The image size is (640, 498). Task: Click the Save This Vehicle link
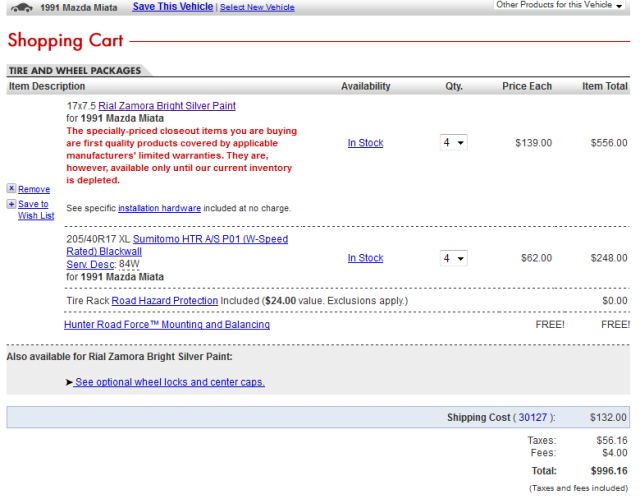point(172,7)
